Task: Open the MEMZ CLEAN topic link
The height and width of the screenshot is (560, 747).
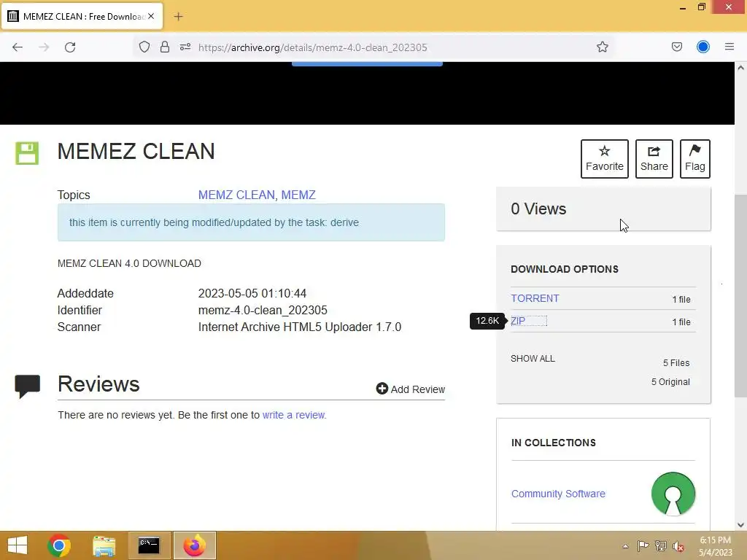Action: click(x=236, y=195)
